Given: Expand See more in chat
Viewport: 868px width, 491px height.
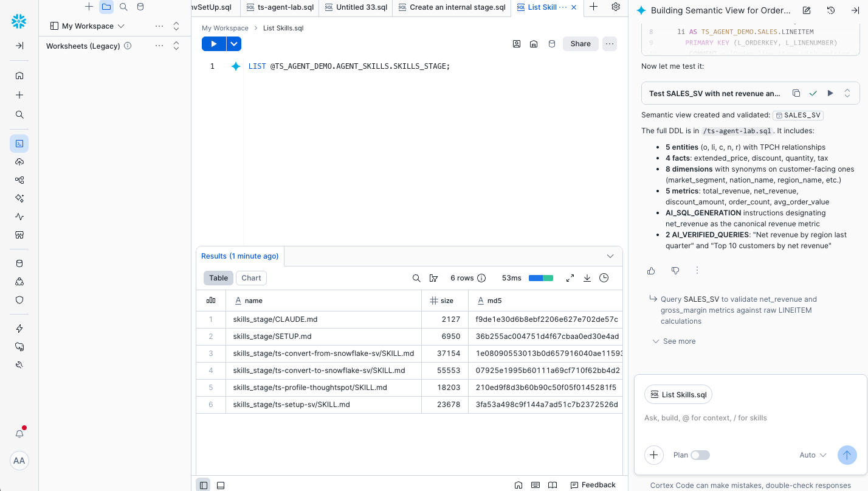Looking at the screenshot, I should 673,341.
